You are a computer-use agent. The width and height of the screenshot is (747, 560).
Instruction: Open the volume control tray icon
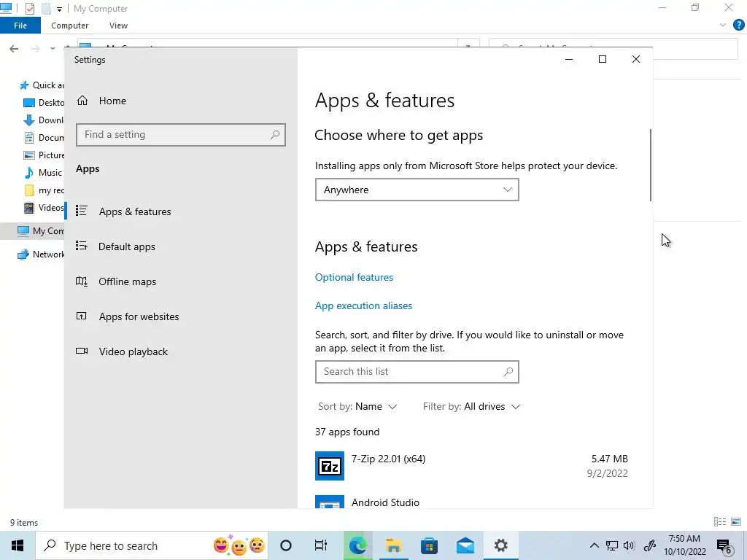[629, 545]
